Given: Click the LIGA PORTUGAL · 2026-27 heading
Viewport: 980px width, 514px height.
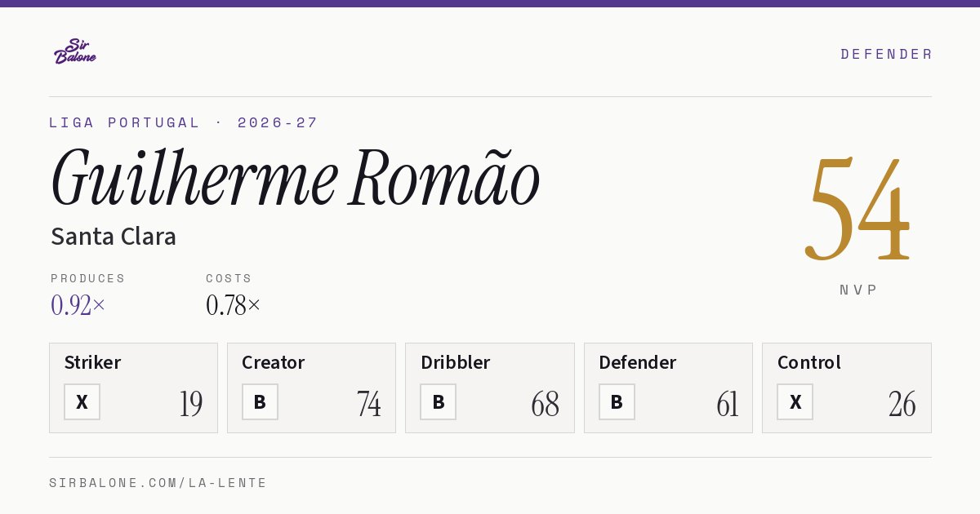Looking at the screenshot, I should pyautogui.click(x=184, y=122).
